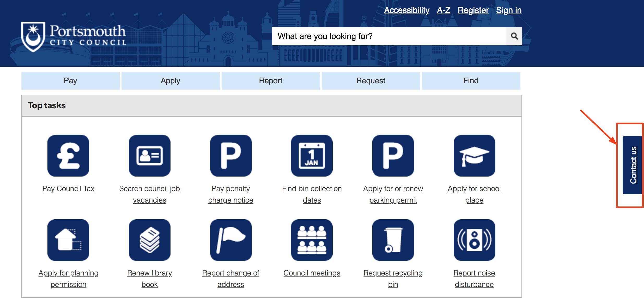644x301 pixels.
Task: Select the house planning permission icon
Action: pyautogui.click(x=68, y=240)
